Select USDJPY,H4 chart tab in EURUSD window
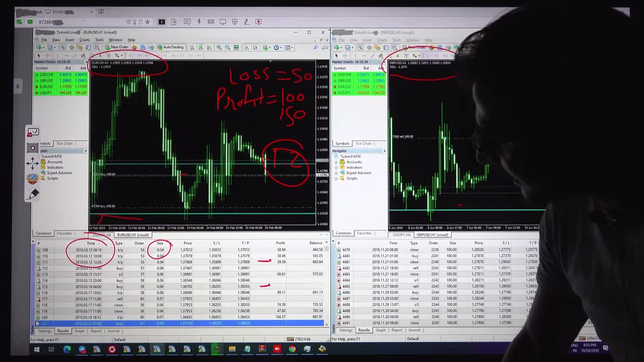The image size is (644, 362). tap(102, 235)
